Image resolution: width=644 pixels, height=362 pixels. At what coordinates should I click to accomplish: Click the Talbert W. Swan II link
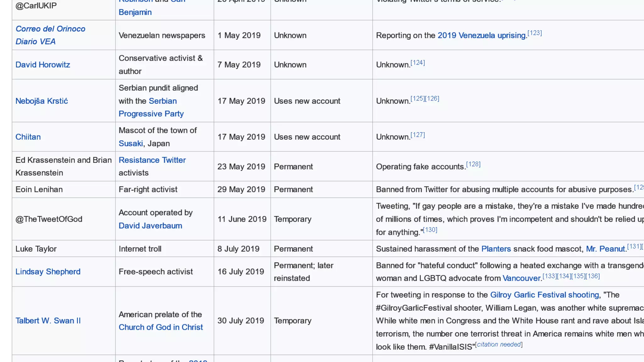(48, 321)
